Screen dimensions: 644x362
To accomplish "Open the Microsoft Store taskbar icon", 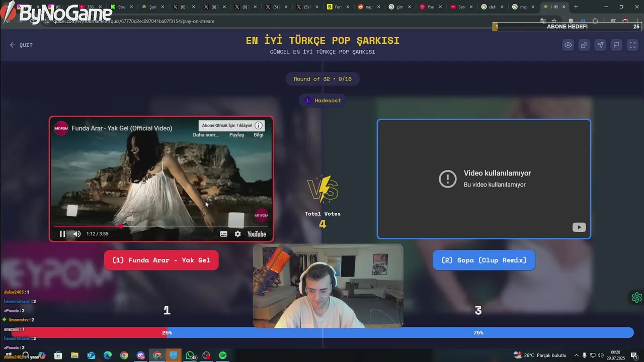I will 58,355.
